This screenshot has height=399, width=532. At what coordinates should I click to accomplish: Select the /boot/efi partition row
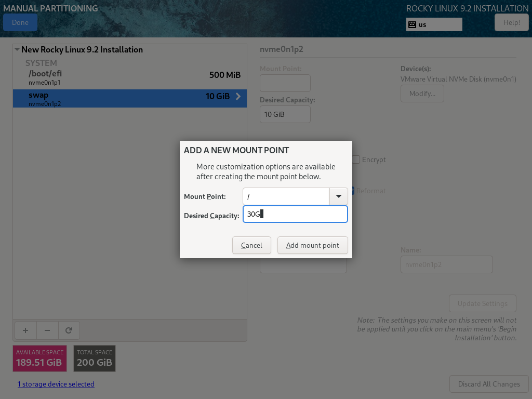(x=130, y=78)
